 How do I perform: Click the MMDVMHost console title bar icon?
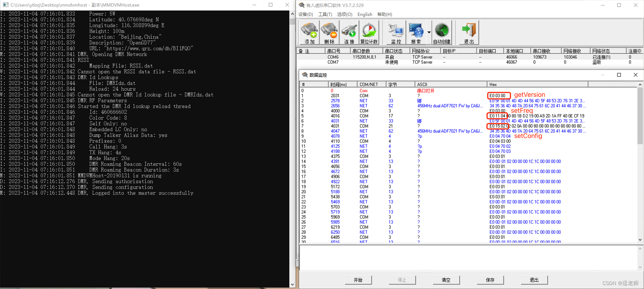click(5, 5)
